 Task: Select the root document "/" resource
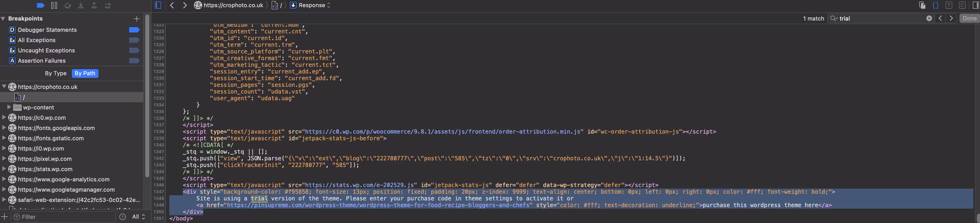click(x=72, y=97)
